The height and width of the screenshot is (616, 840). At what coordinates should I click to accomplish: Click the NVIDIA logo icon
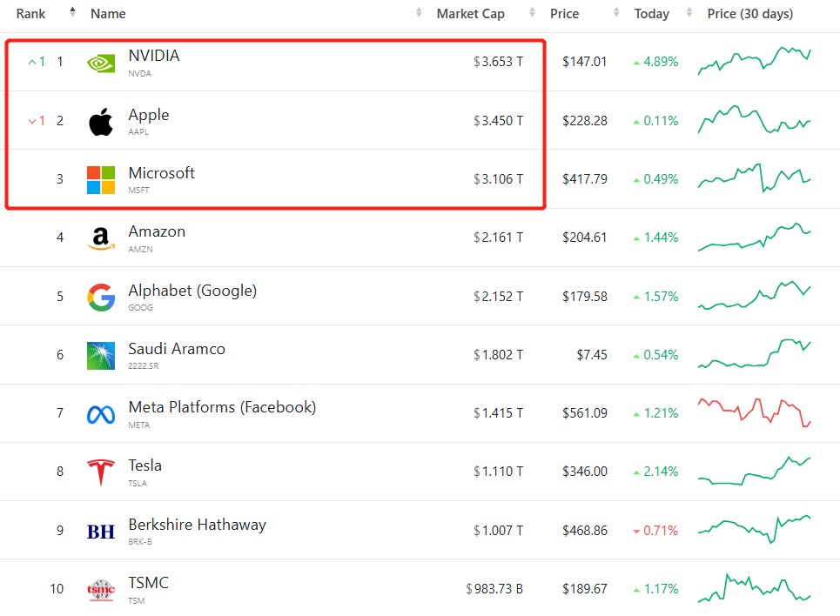point(101,63)
